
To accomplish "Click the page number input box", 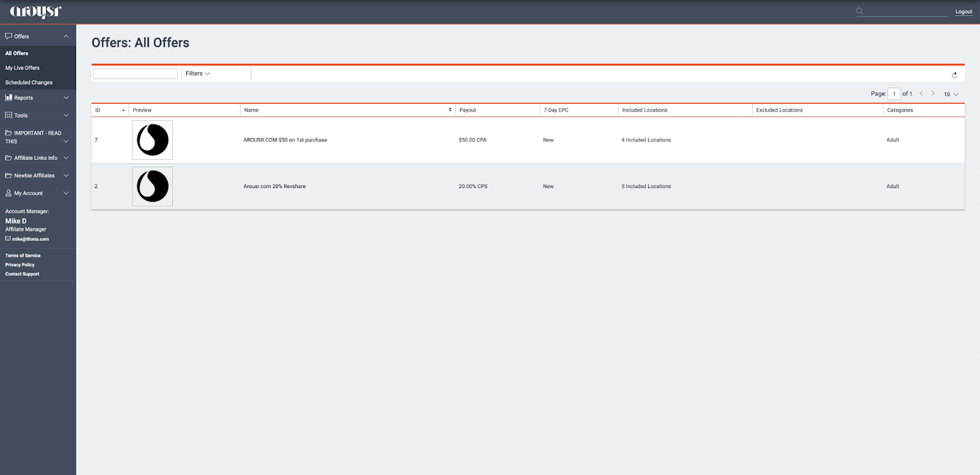I will click(x=894, y=94).
